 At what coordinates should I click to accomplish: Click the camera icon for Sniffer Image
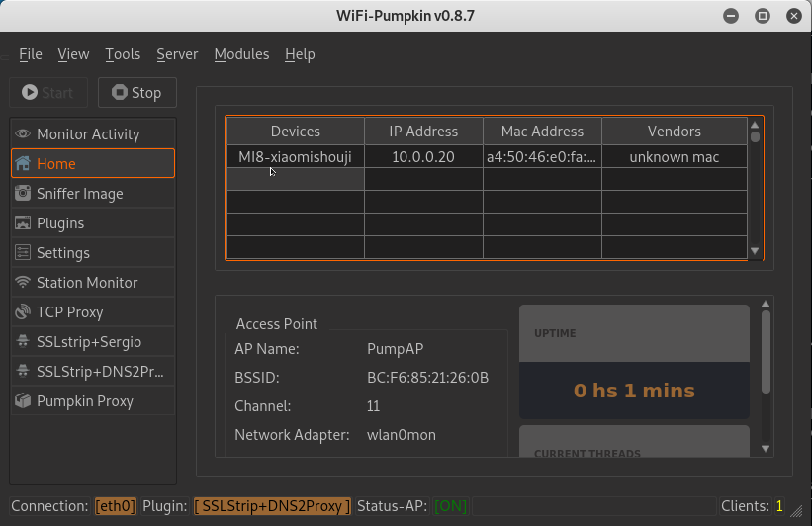23,193
